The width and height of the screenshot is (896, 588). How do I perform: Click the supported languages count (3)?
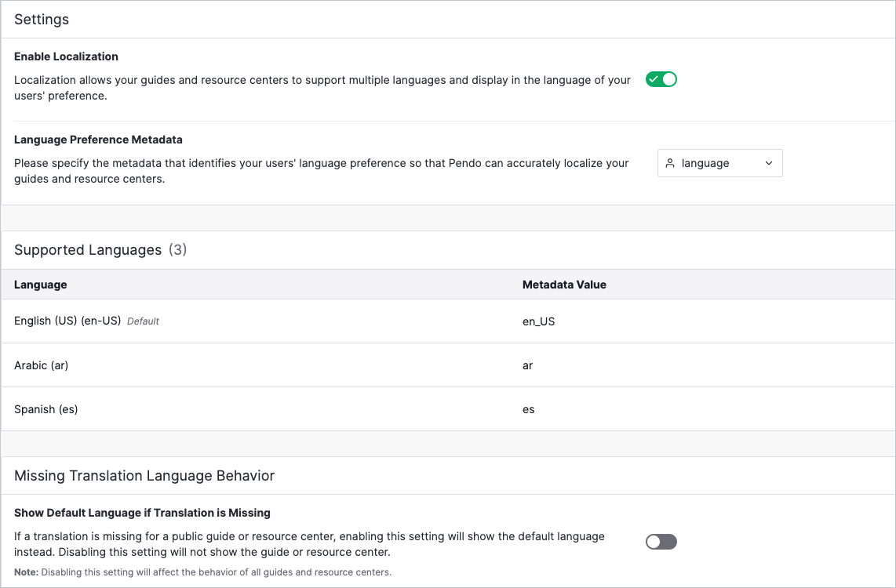point(177,249)
